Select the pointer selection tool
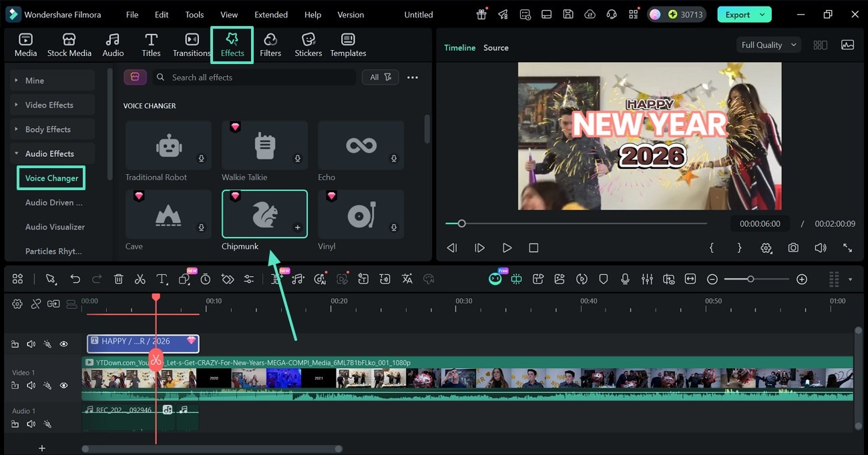This screenshot has width=868, height=455. tap(50, 279)
